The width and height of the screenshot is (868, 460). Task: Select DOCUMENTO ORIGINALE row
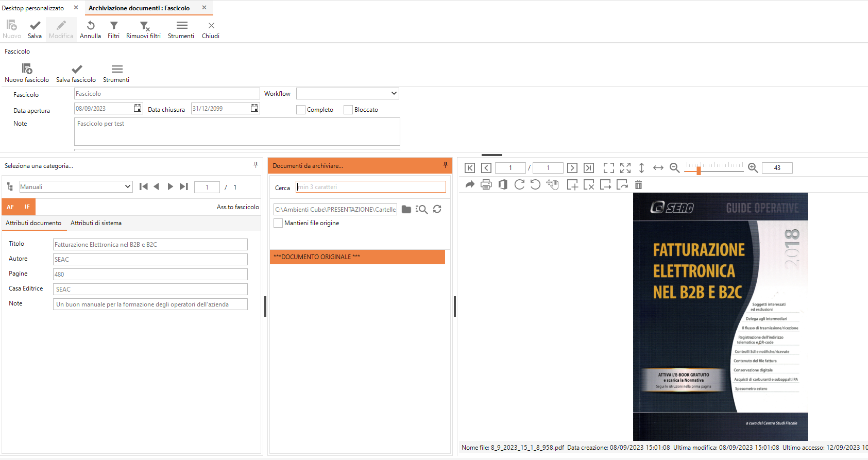pos(358,257)
